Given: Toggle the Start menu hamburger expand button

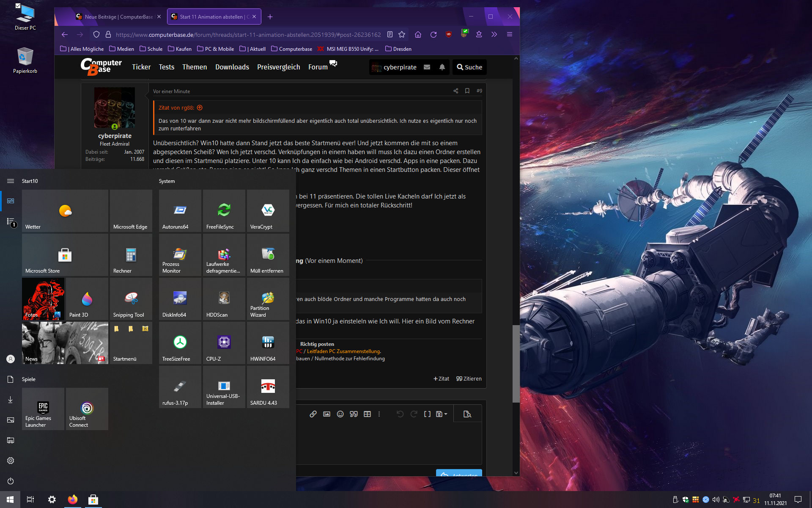Looking at the screenshot, I should click(11, 181).
